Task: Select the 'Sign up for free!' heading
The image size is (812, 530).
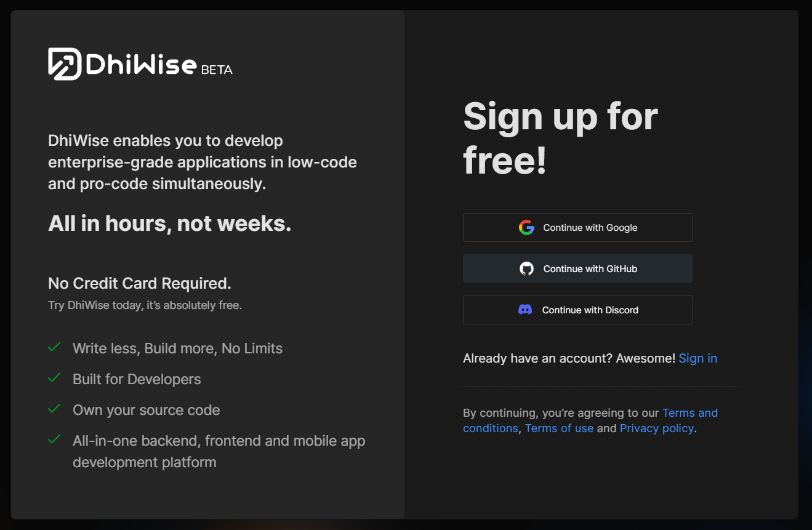Action: click(x=560, y=138)
